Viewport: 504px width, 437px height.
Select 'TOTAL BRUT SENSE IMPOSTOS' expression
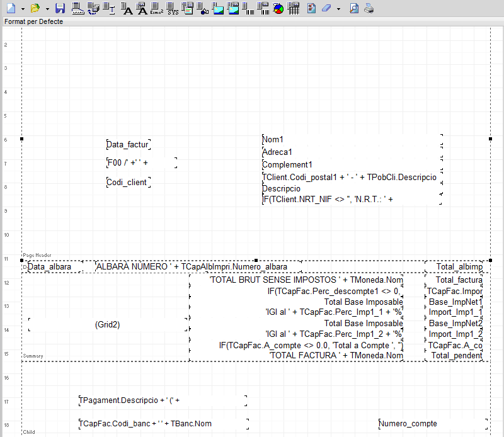[296, 280]
